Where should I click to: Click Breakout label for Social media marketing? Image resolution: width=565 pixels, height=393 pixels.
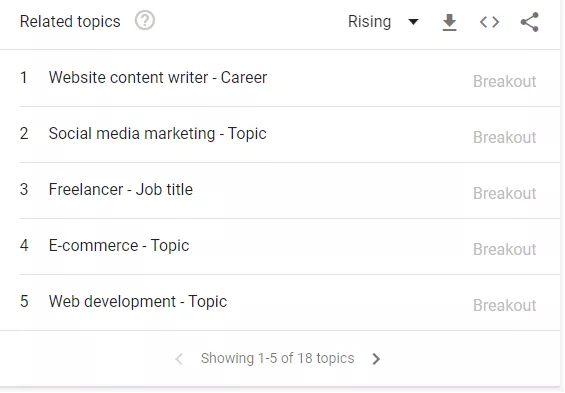[x=504, y=138]
